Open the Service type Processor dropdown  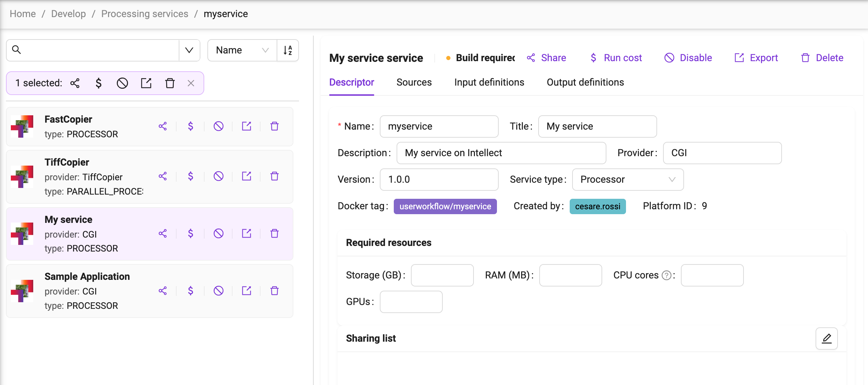[x=628, y=180]
